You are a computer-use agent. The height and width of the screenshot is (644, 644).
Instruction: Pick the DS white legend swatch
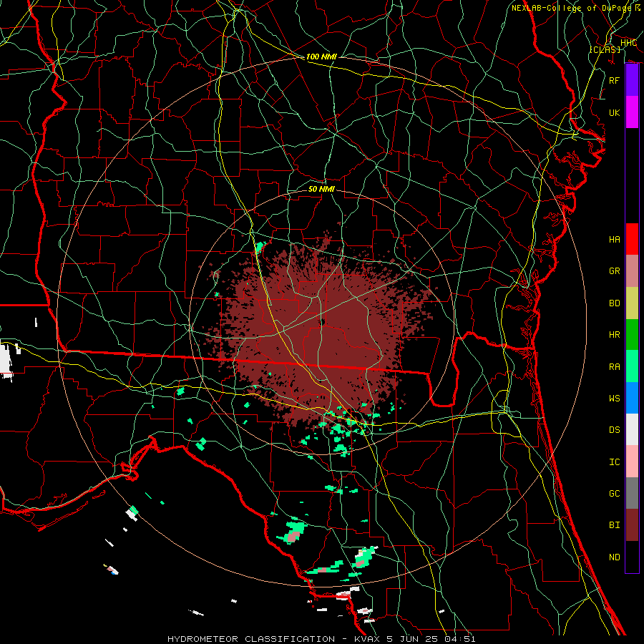pos(632,429)
